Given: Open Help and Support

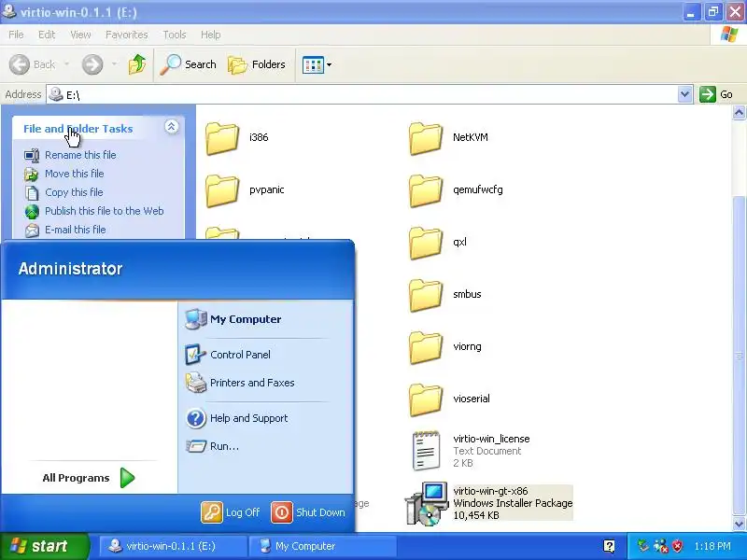Looking at the screenshot, I should coord(237,417).
